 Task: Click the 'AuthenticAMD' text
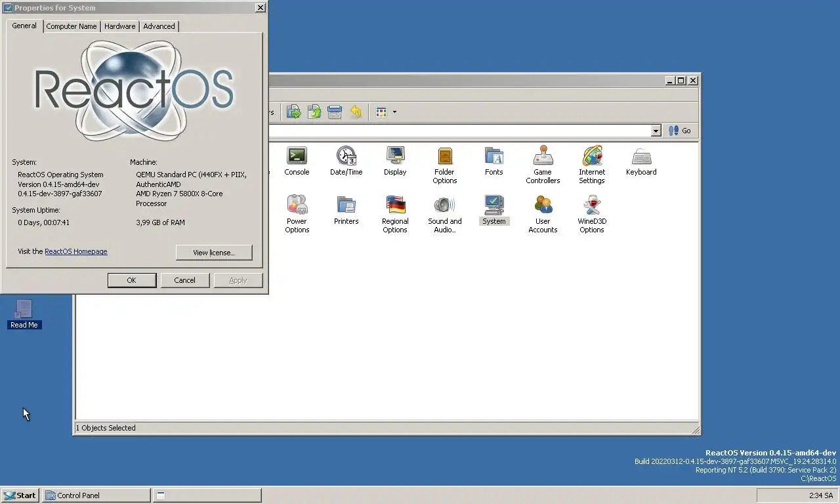coord(158,184)
